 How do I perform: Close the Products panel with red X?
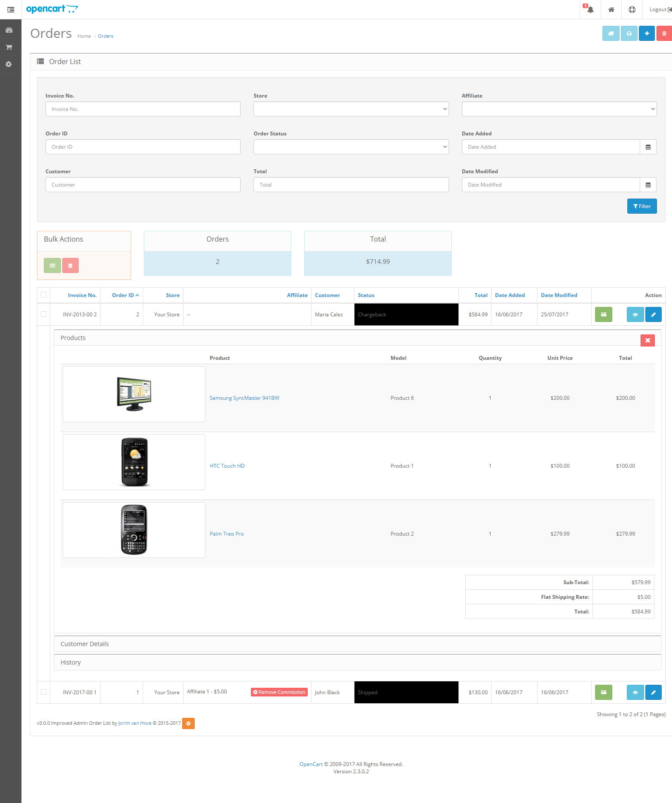(x=648, y=340)
